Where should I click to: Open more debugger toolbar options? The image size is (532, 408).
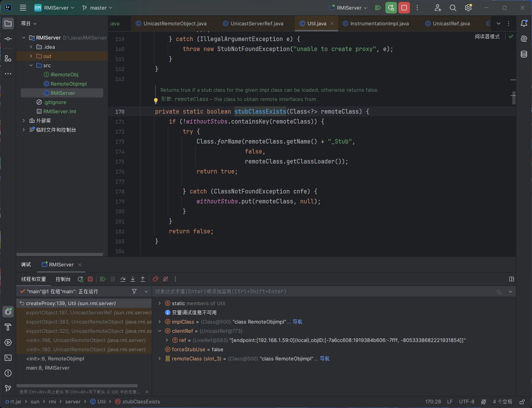(175, 279)
